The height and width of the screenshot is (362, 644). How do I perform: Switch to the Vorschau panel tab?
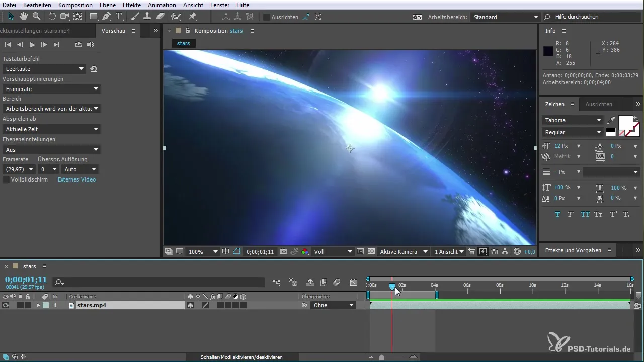tap(113, 31)
